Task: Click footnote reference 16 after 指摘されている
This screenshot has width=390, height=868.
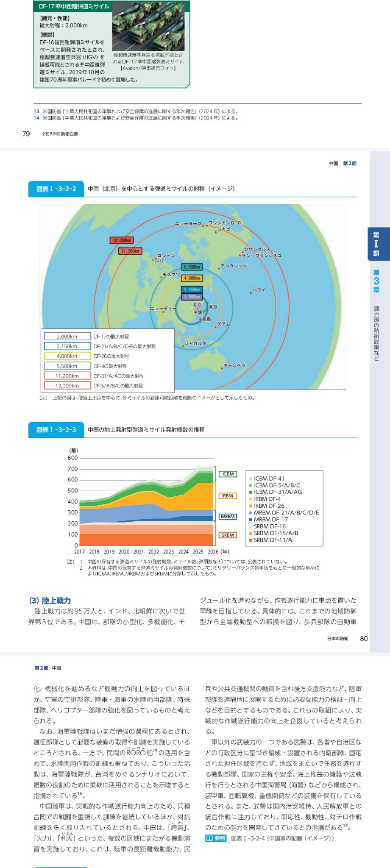Action: point(80,793)
